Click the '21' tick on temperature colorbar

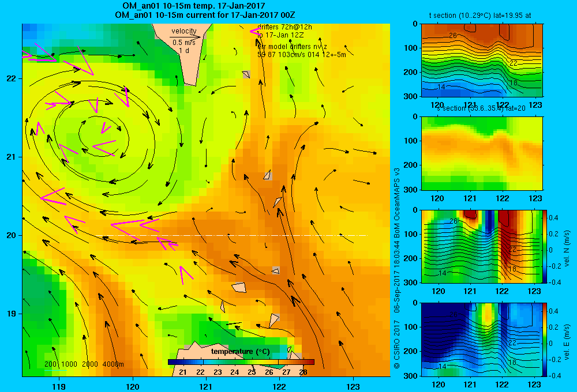pyautogui.click(x=182, y=372)
